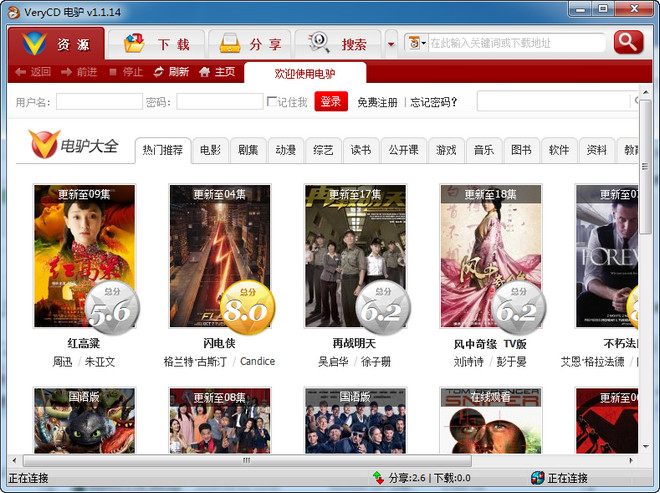Screen dimensions: 660x493
Task: Click the horizontal scrollbar thumb
Action: pyautogui.click(x=244, y=460)
